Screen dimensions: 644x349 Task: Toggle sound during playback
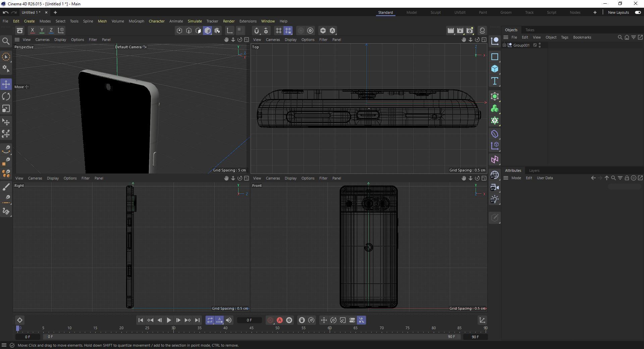(x=228, y=320)
